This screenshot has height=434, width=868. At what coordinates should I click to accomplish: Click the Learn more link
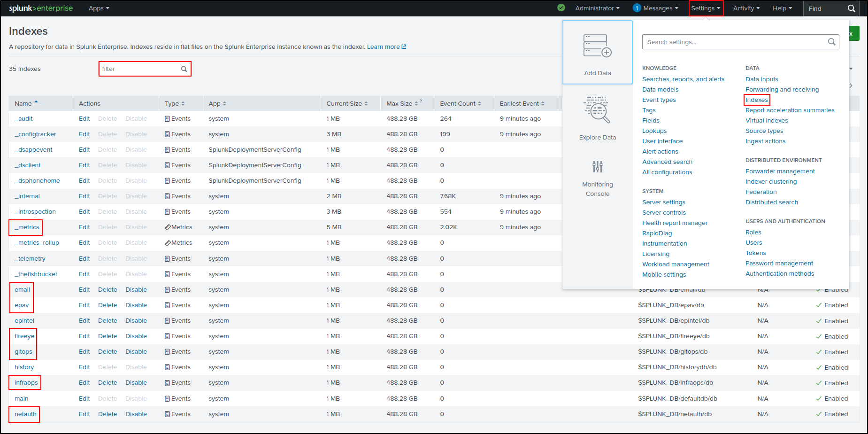pyautogui.click(x=384, y=46)
